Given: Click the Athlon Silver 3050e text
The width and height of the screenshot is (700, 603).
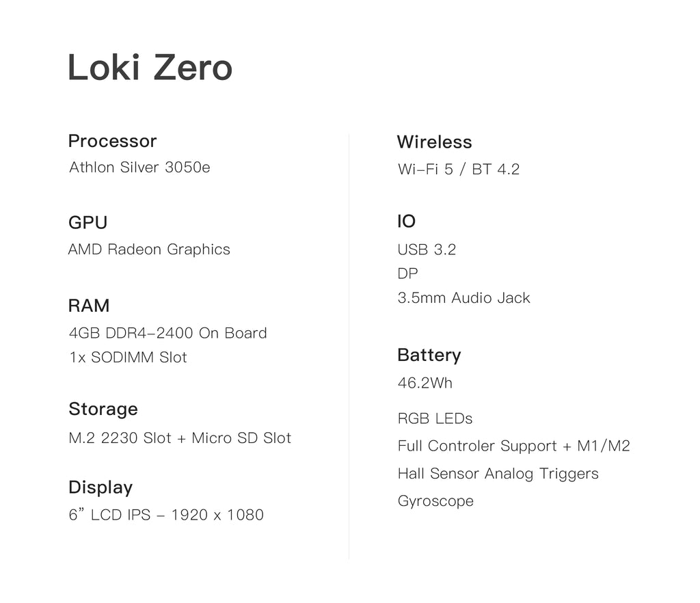Looking at the screenshot, I should 139,167.
